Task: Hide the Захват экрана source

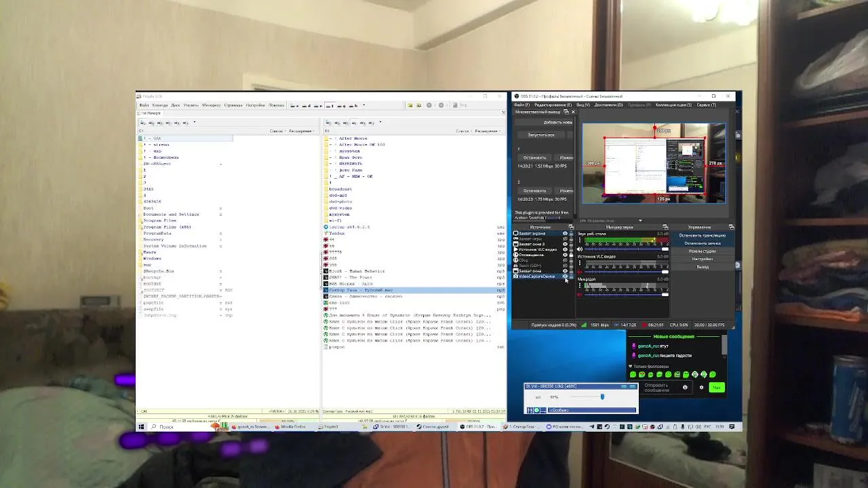Action: [x=565, y=233]
